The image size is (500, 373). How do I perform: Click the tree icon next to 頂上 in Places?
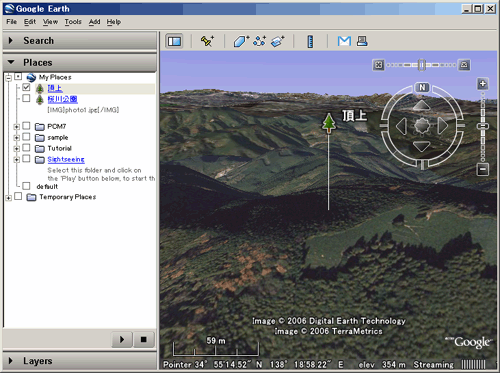40,88
